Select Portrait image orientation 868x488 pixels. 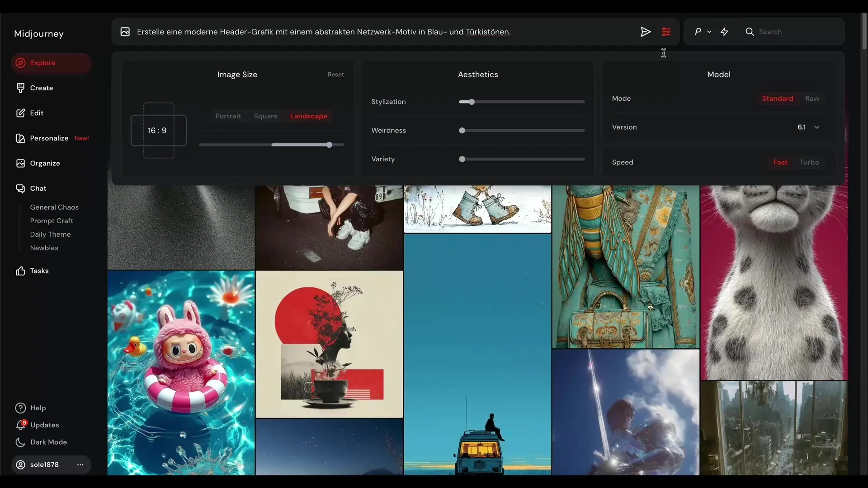(228, 116)
